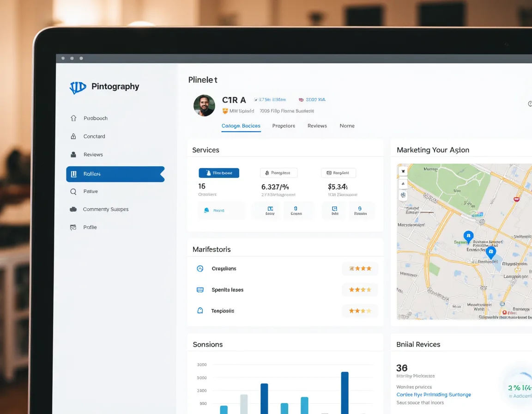Open the Nome tab

pos(347,126)
